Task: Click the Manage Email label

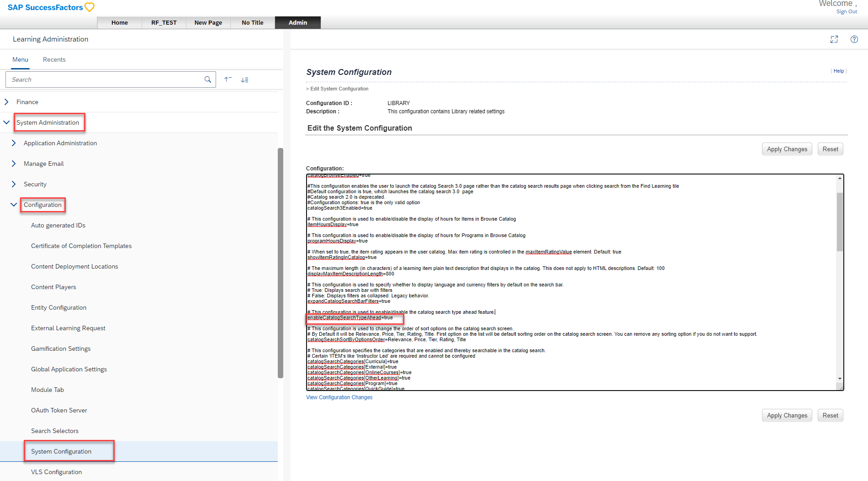Action: [x=44, y=164]
